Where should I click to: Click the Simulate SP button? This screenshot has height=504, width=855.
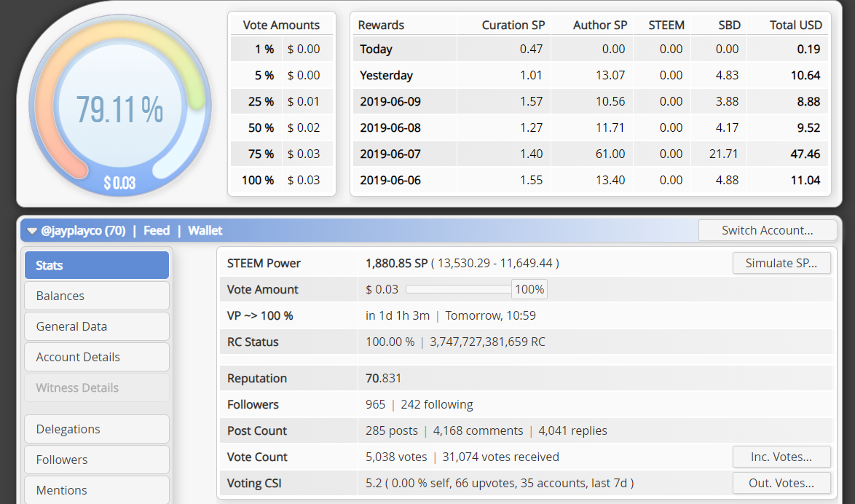[x=781, y=263]
